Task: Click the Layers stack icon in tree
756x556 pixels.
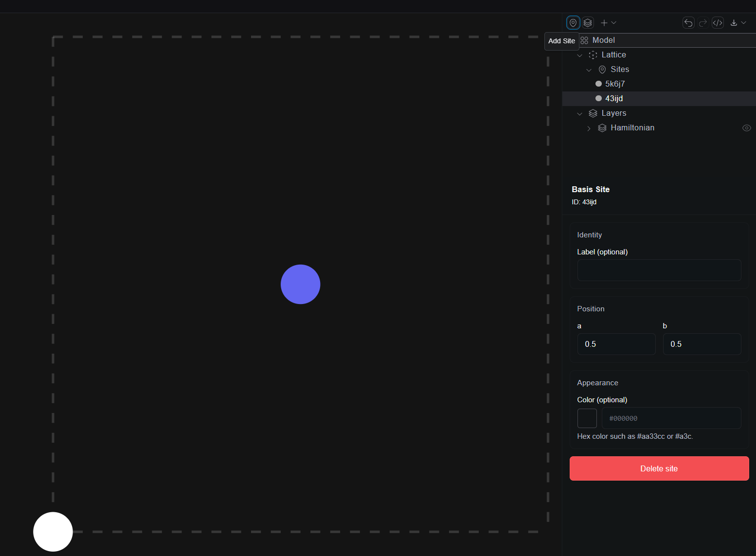Action: (593, 113)
